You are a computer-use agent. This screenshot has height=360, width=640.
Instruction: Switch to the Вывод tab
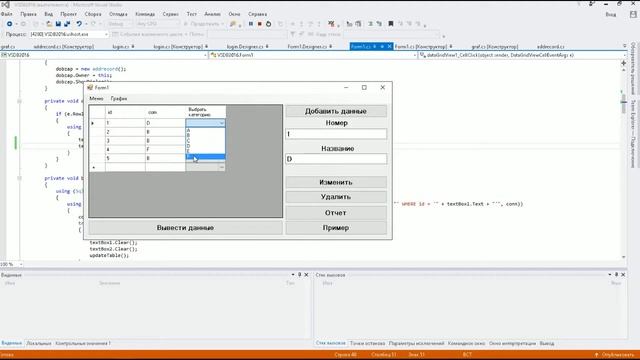pyautogui.click(x=547, y=343)
